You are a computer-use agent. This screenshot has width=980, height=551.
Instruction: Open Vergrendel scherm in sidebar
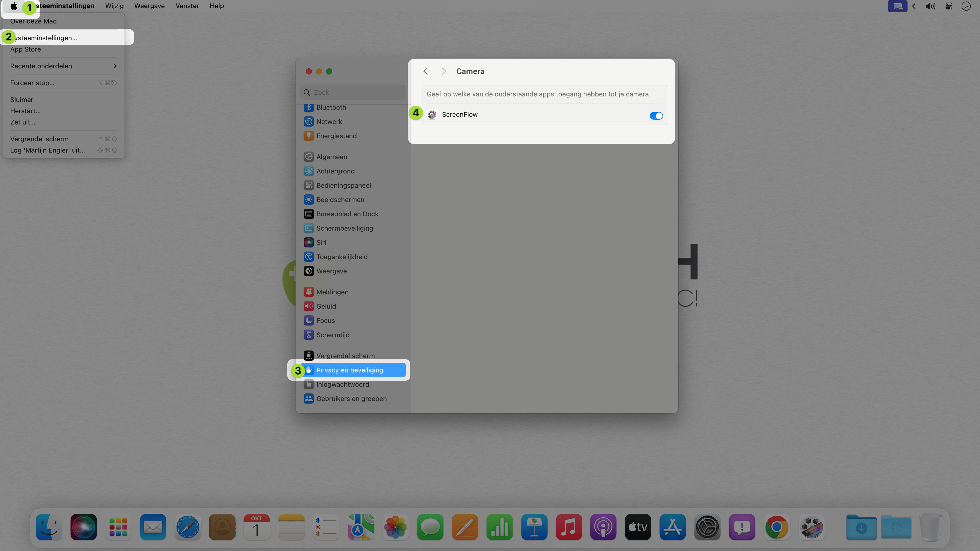353,356
